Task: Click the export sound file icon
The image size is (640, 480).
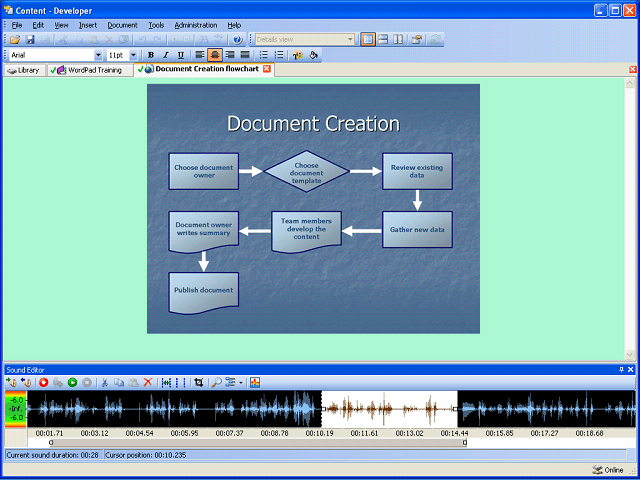Action: point(26,382)
